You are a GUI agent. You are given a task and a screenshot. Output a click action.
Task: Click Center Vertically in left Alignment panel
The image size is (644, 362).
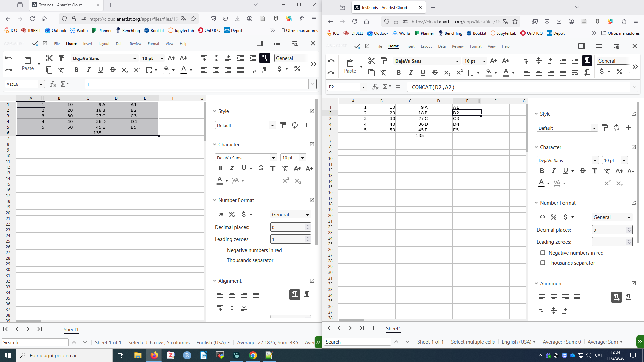point(232,308)
